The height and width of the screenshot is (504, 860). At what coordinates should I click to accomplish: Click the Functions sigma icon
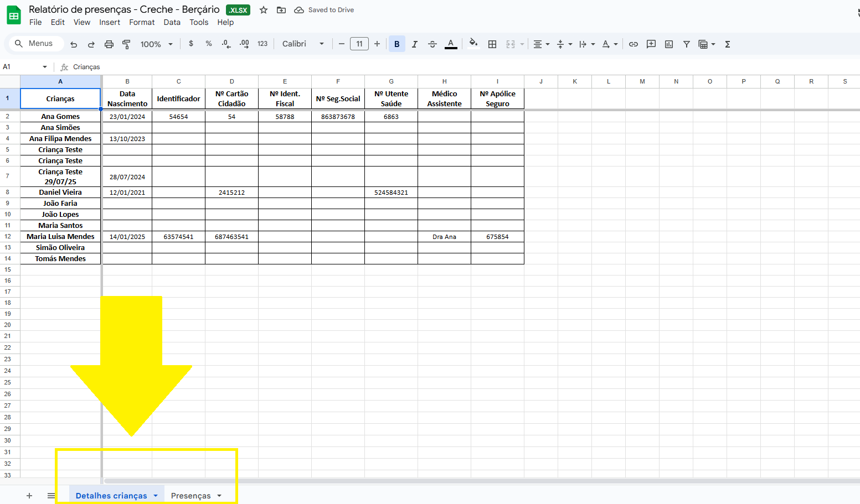[728, 44]
